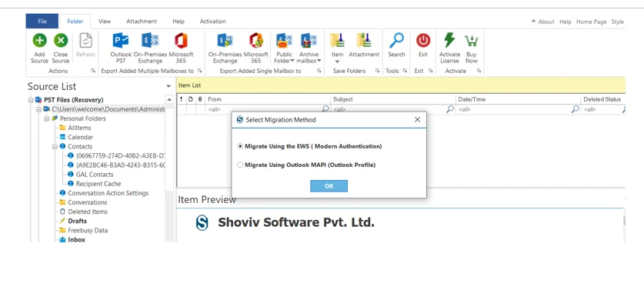Collapse the C:\Users\welcome PST file node
The image size is (644, 290).
[38, 109]
